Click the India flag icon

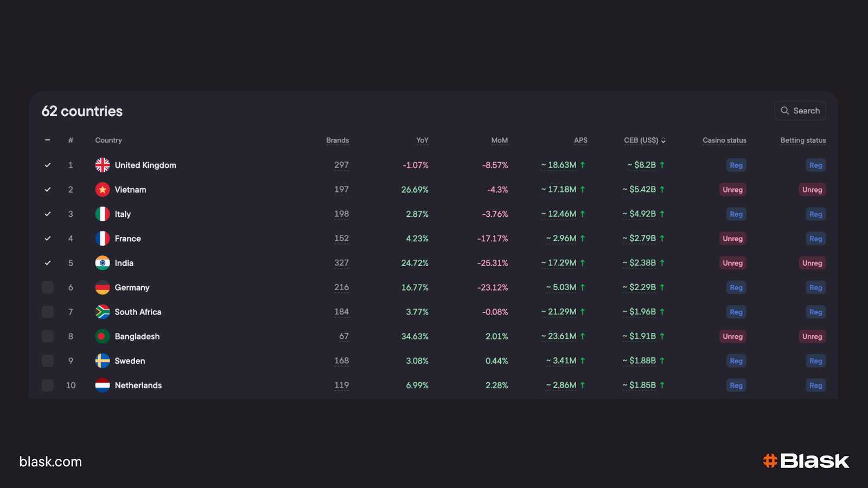102,263
